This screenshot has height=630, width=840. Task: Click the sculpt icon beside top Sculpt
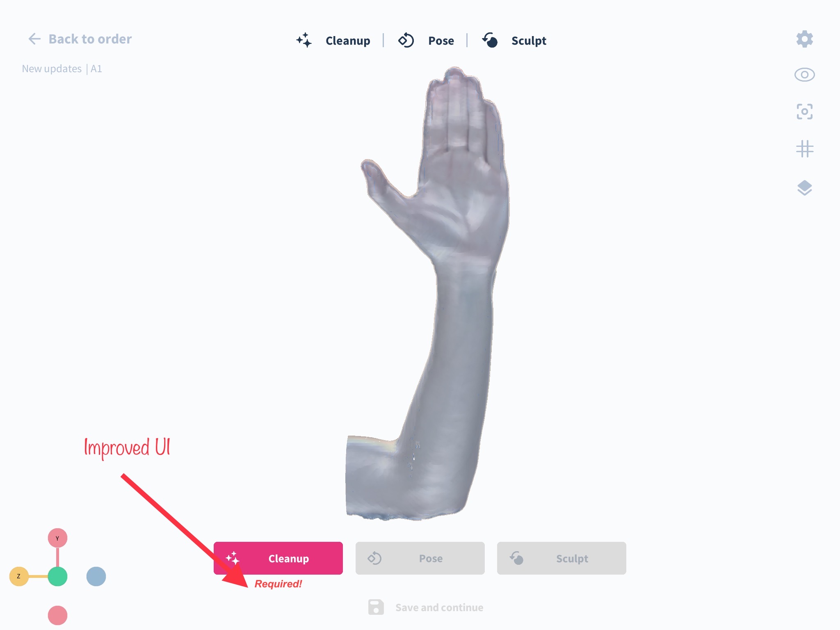click(490, 40)
